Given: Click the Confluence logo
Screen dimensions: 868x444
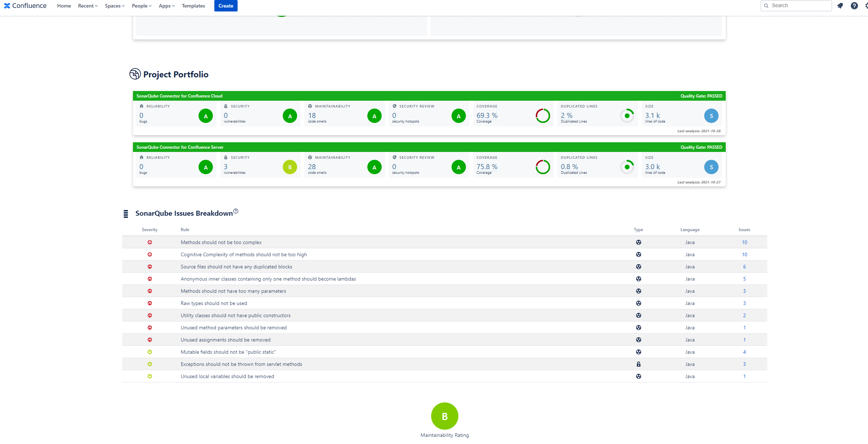Looking at the screenshot, I should 25,6.
